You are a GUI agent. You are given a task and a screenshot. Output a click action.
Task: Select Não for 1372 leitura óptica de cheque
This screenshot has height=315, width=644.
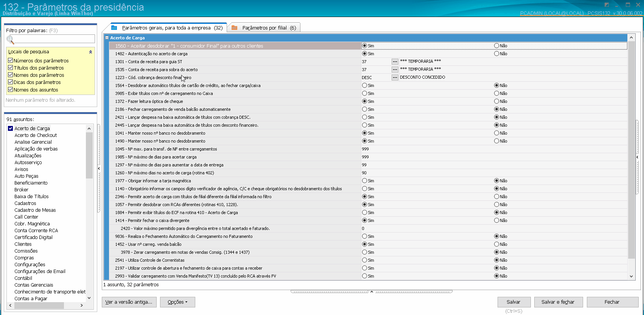pyautogui.click(x=496, y=101)
